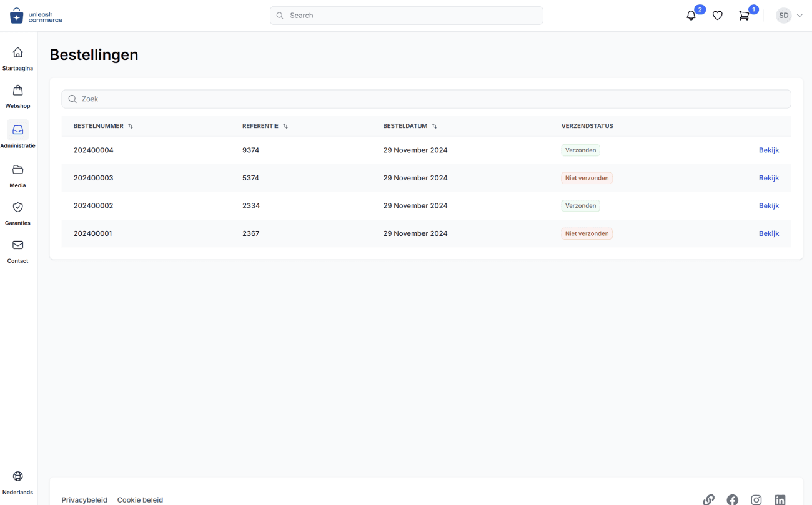Screen dimensions: 812x505
Task: Click reference 5374
Action: (x=250, y=178)
